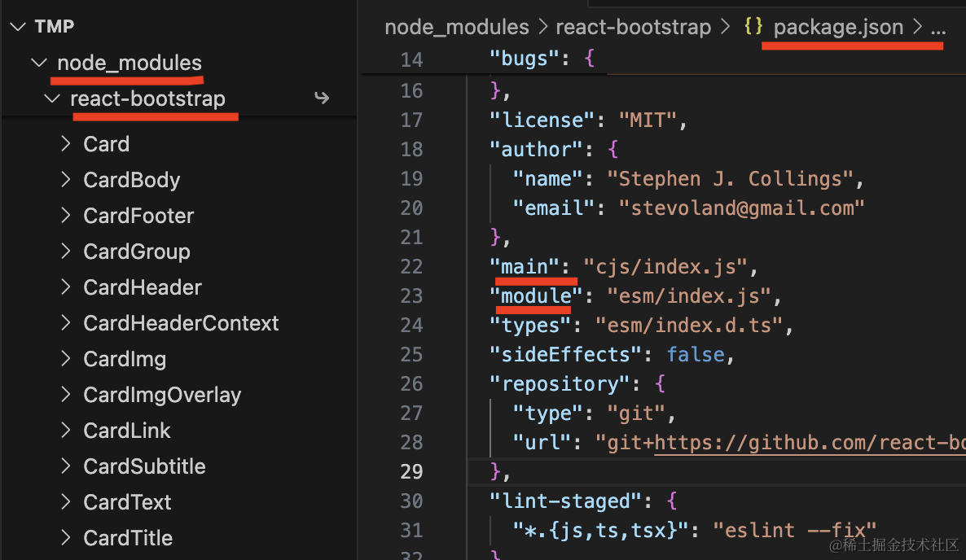The height and width of the screenshot is (560, 966).
Task: Expand the CardImg folder chevron
Action: click(x=66, y=359)
